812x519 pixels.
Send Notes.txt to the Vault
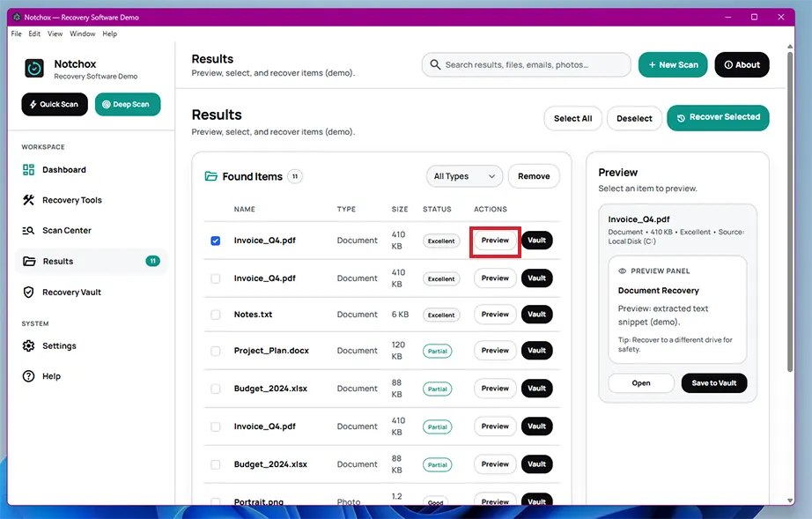[536, 315]
